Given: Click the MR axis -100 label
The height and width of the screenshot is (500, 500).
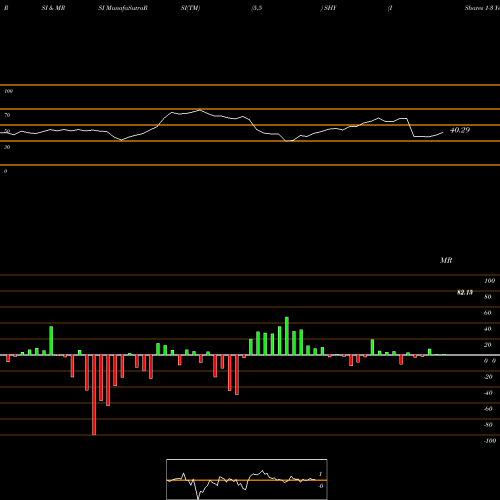Looking at the screenshot, I should click(489, 441).
